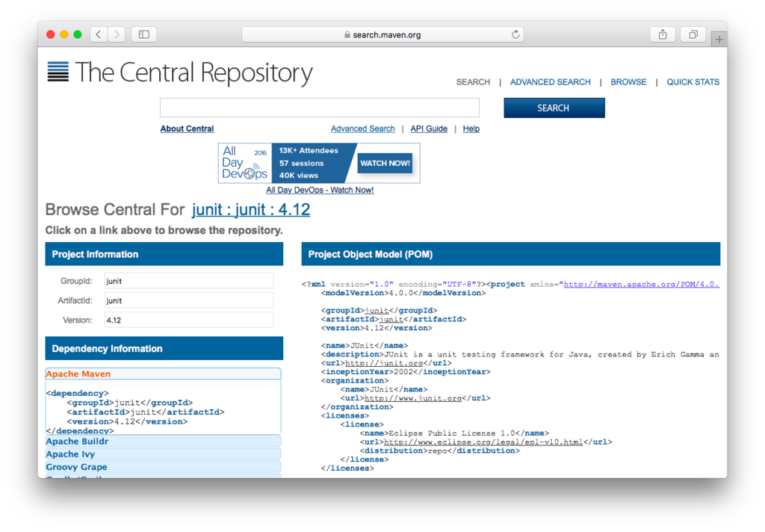Click the Project Object Model (POM) header
The image size is (765, 532).
point(511,254)
